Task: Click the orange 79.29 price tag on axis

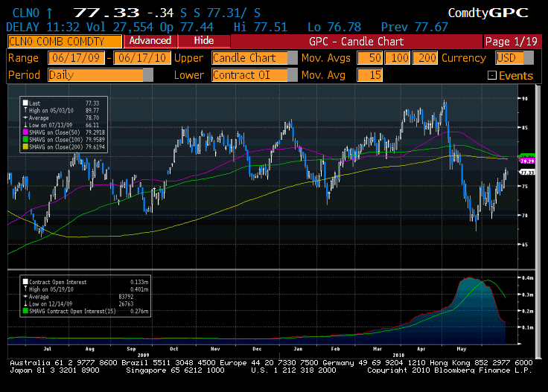Action: [x=527, y=161]
